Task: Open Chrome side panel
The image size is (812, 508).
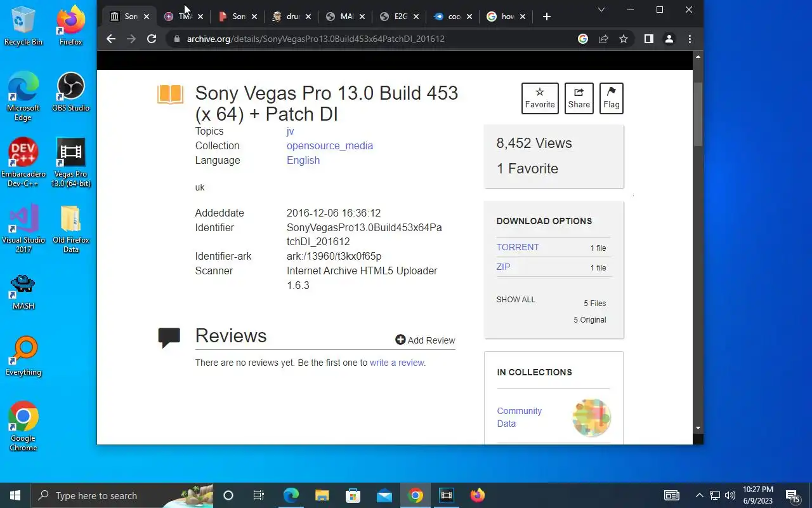Action: click(x=648, y=39)
